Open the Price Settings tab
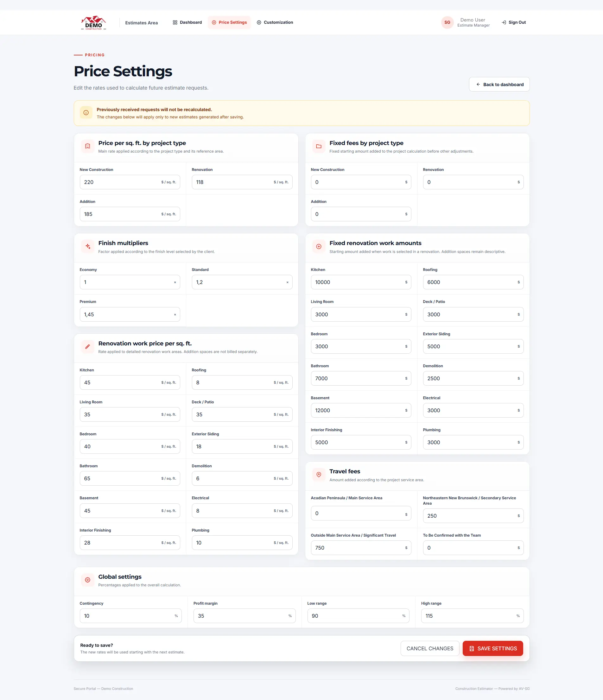The image size is (603, 700). (x=229, y=22)
